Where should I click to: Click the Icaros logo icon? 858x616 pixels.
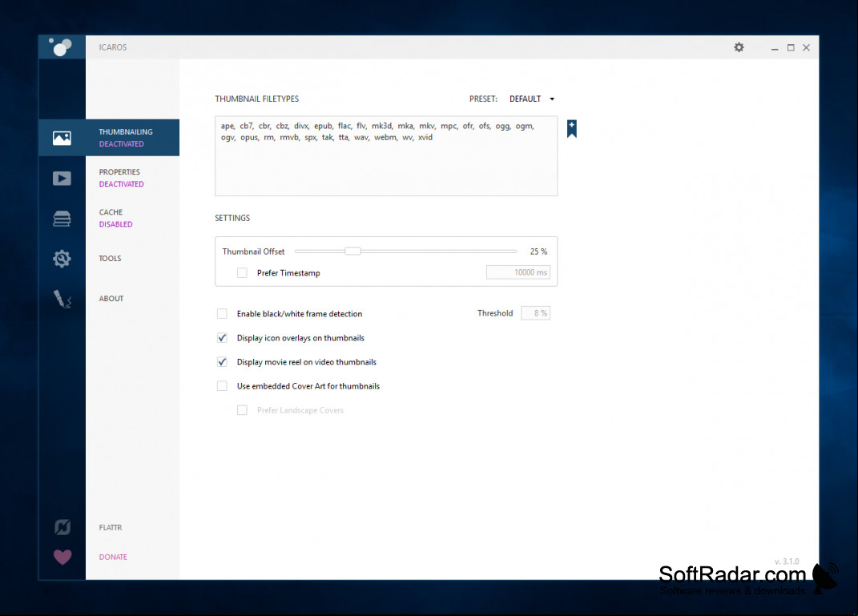61,46
